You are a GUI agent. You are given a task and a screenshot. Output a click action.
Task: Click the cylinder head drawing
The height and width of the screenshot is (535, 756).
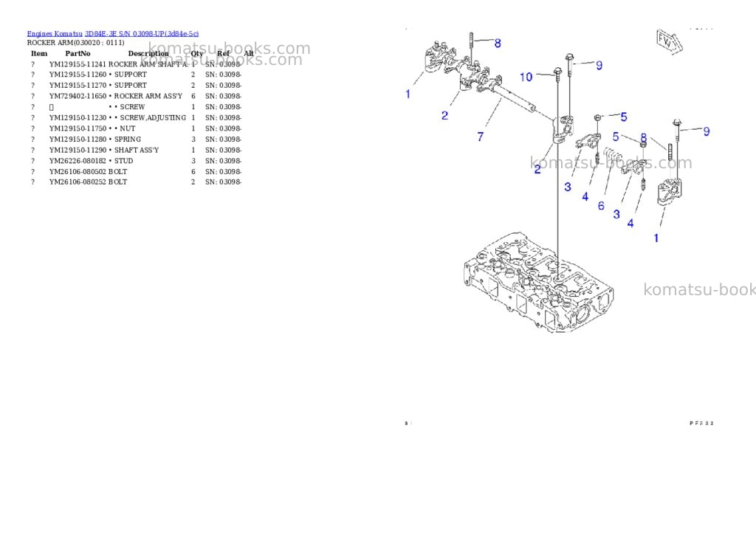538,283
